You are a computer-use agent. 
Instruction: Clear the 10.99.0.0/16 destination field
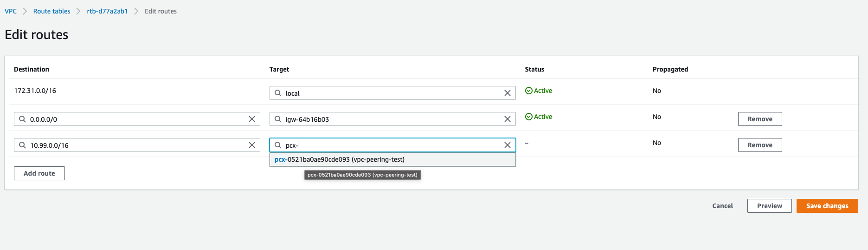(x=252, y=145)
